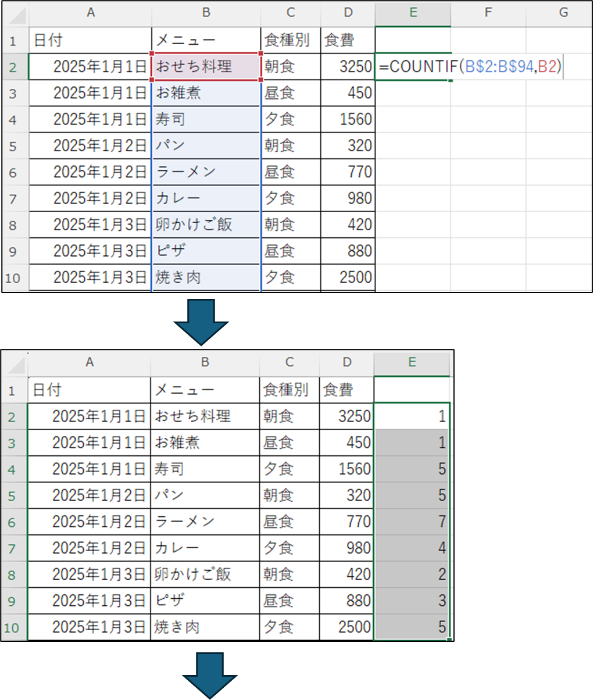Click the 食費 value 3250 in the formula sheet
Screen dimensions: 593x700
click(348, 67)
